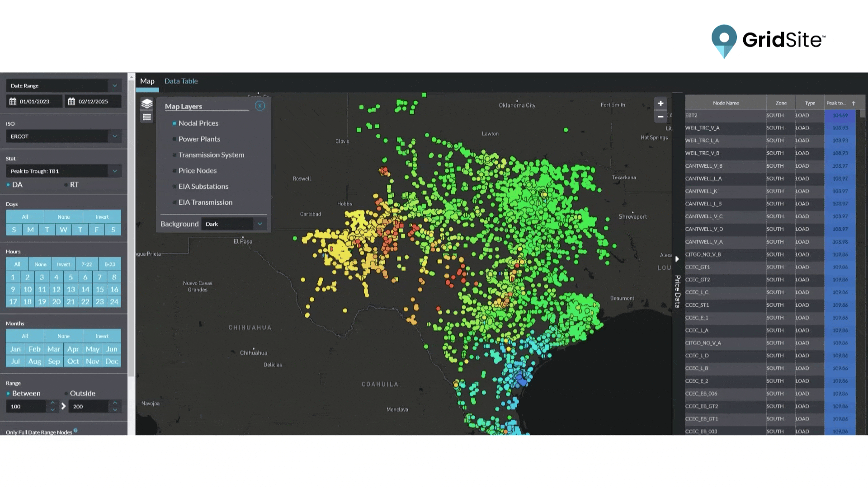Image resolution: width=868 pixels, height=488 pixels.
Task: Select All days button
Action: pos(25,216)
